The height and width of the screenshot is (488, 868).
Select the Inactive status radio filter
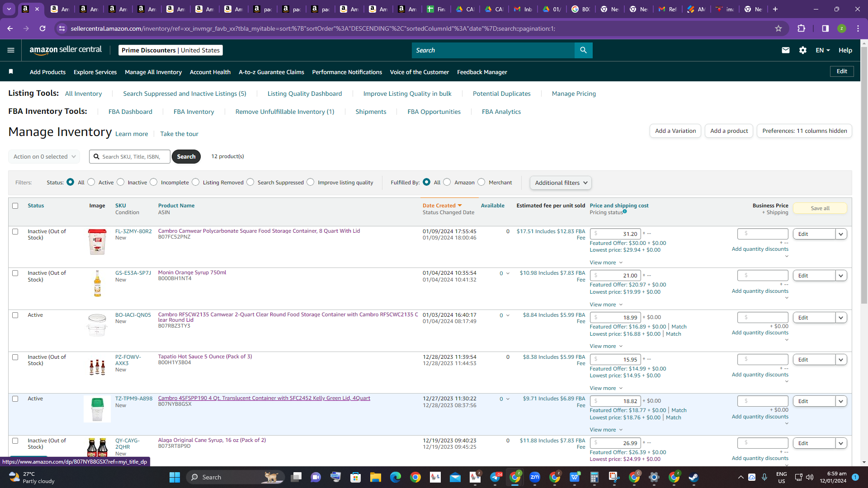pyautogui.click(x=120, y=182)
